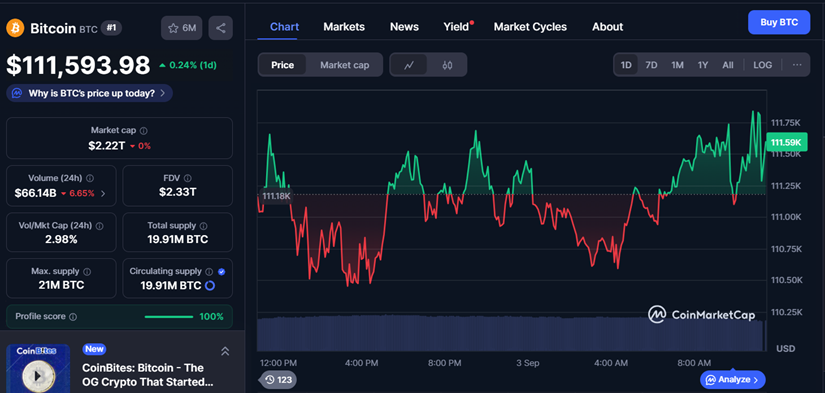Click the circulating supply progress ring icon
The height and width of the screenshot is (393, 825).
(x=209, y=286)
